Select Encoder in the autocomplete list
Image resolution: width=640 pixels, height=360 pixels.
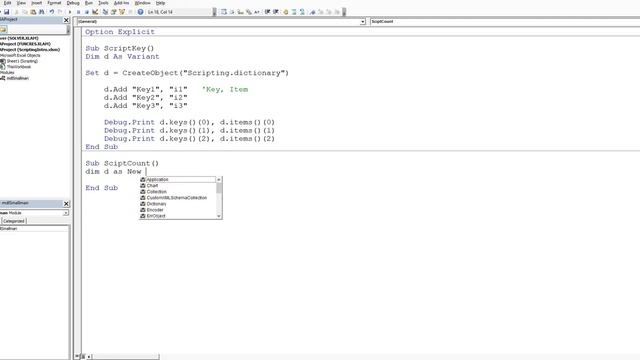click(x=178, y=210)
